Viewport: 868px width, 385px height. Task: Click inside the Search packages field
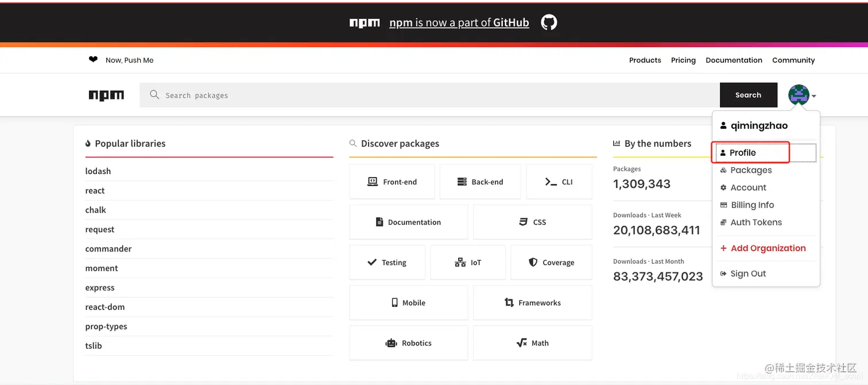[x=429, y=95]
